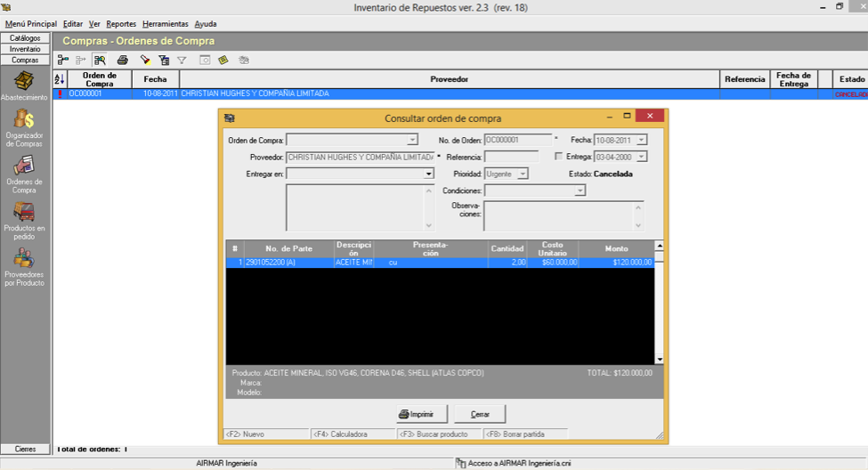
Task: Click the new record toolbar icon
Action: coord(63,60)
